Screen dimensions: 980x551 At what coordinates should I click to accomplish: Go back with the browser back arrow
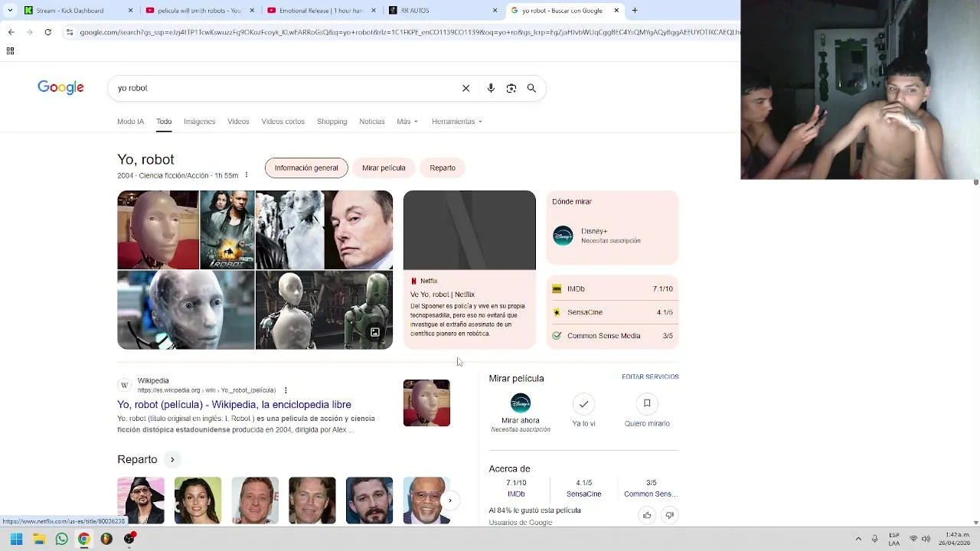[x=11, y=32]
